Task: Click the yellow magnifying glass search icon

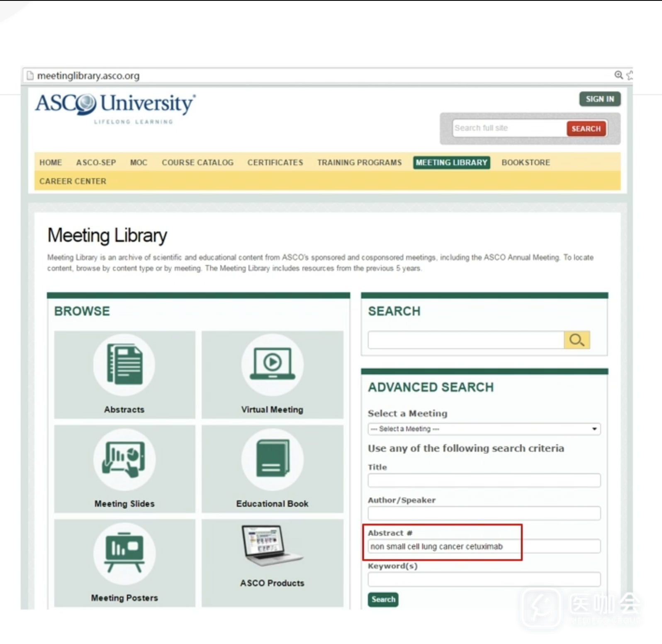Action: tap(577, 340)
